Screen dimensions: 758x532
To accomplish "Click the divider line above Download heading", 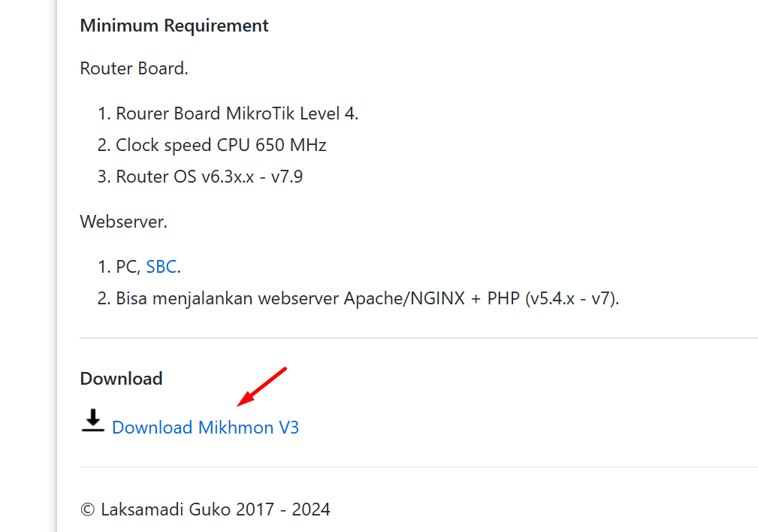I will coord(418,338).
